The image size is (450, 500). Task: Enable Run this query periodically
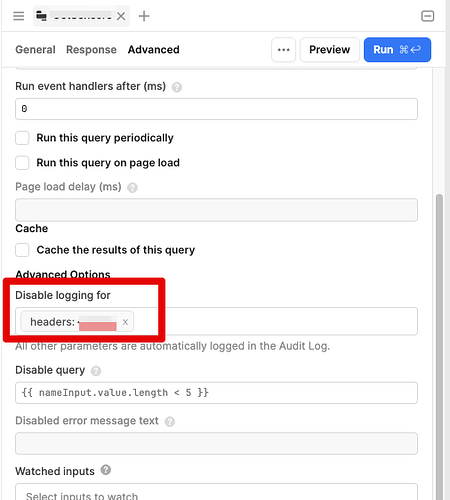[22, 138]
